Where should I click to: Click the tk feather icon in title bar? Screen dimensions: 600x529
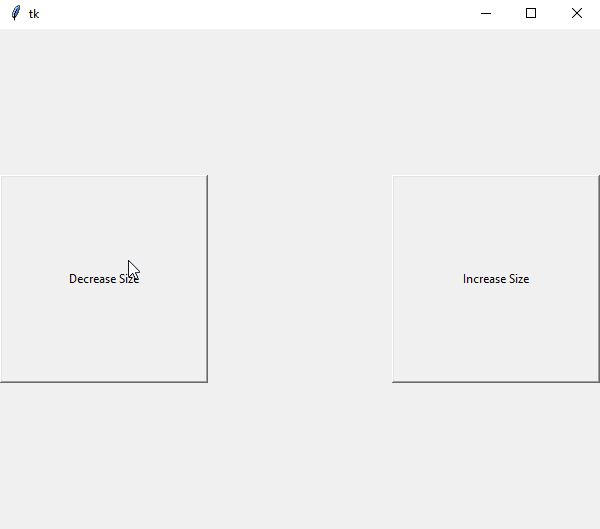point(15,13)
